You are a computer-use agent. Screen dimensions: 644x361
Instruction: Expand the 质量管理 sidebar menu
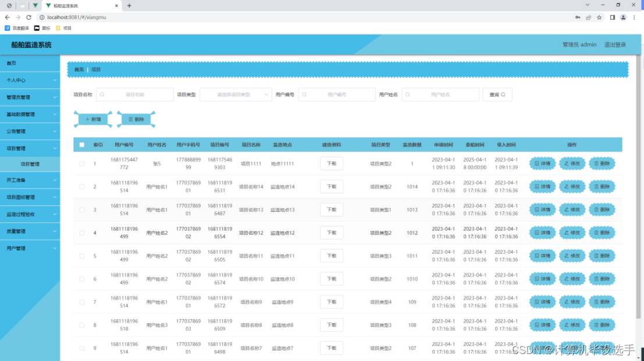pyautogui.click(x=30, y=232)
